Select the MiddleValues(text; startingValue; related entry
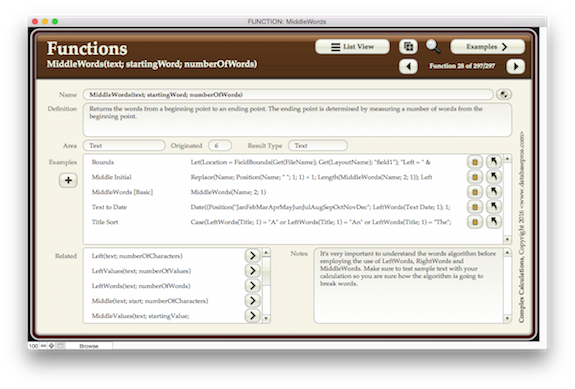The height and width of the screenshot is (389, 575). 140,316
